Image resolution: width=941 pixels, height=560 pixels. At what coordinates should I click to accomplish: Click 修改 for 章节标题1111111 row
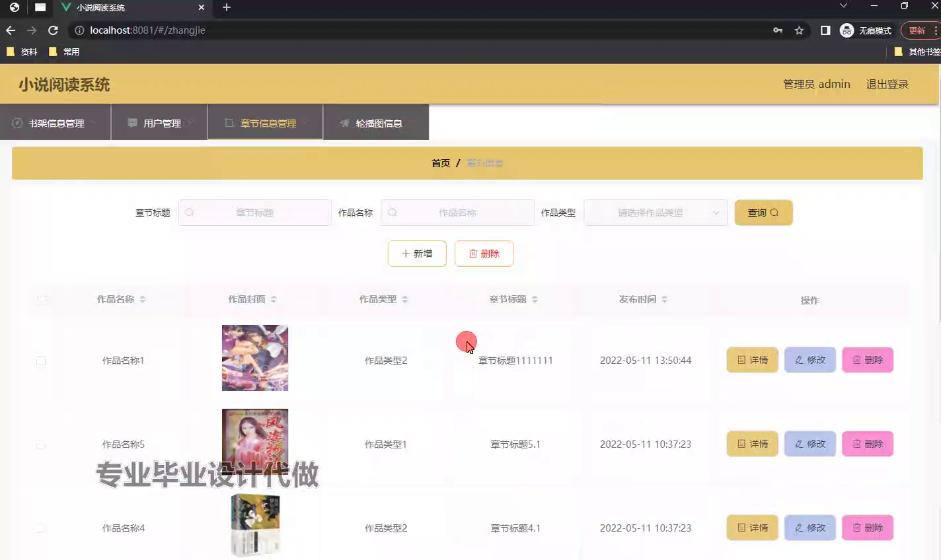(810, 360)
